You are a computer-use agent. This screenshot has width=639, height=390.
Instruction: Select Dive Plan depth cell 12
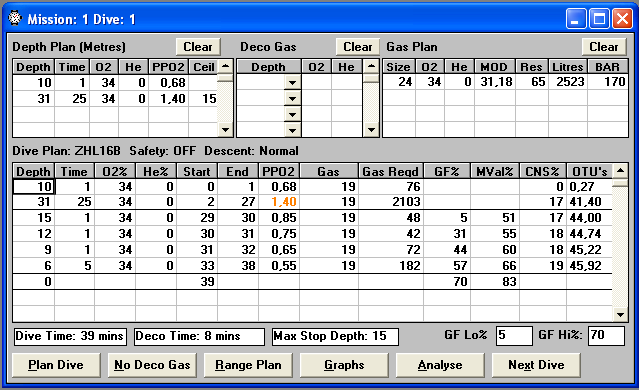pos(34,234)
